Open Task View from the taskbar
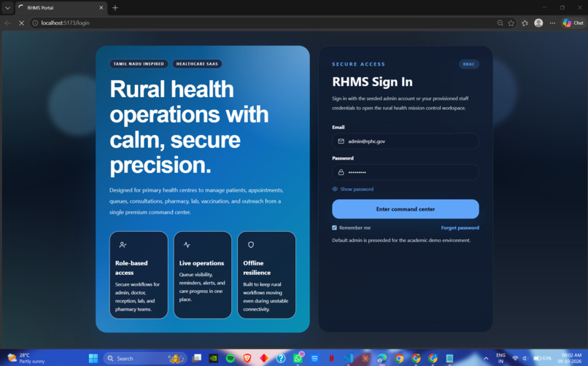588x366 pixels. (x=197, y=359)
